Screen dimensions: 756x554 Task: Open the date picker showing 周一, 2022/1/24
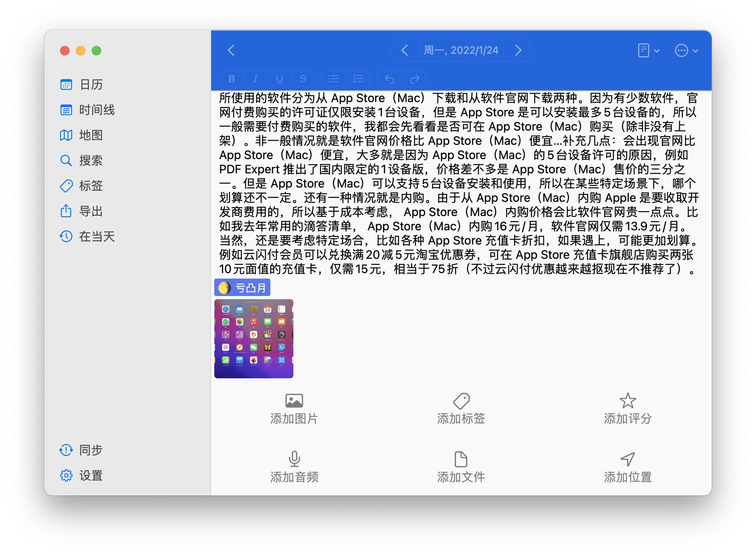point(461,50)
